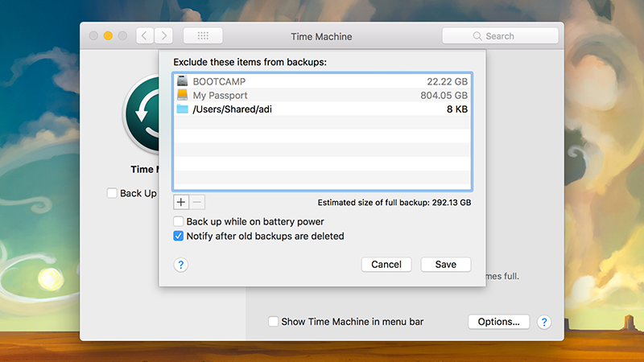The height and width of the screenshot is (362, 644).
Task: Click the estimated size of full backup text
Action: pos(394,203)
